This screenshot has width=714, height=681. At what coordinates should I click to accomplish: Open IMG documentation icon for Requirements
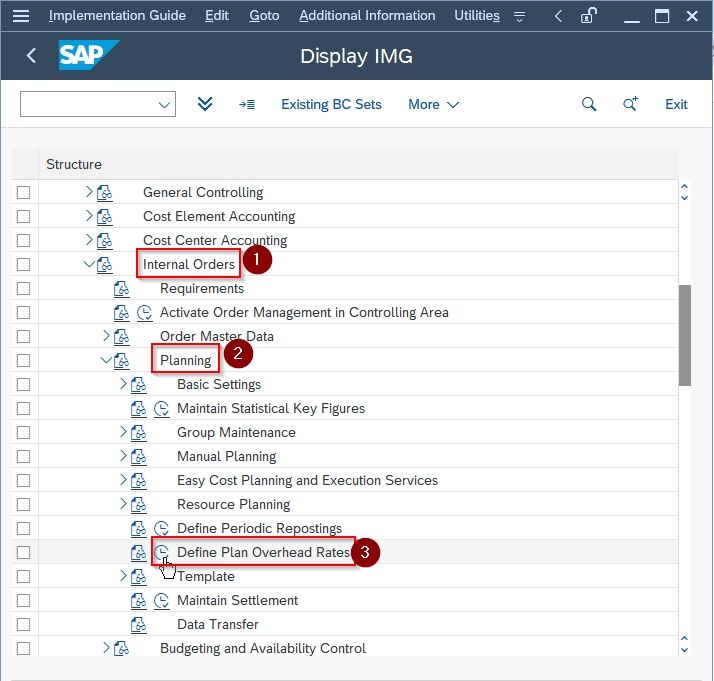click(x=121, y=289)
